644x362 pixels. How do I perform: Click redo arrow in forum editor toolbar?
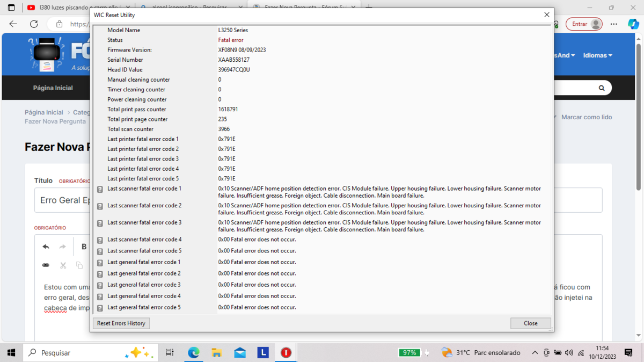point(62,247)
